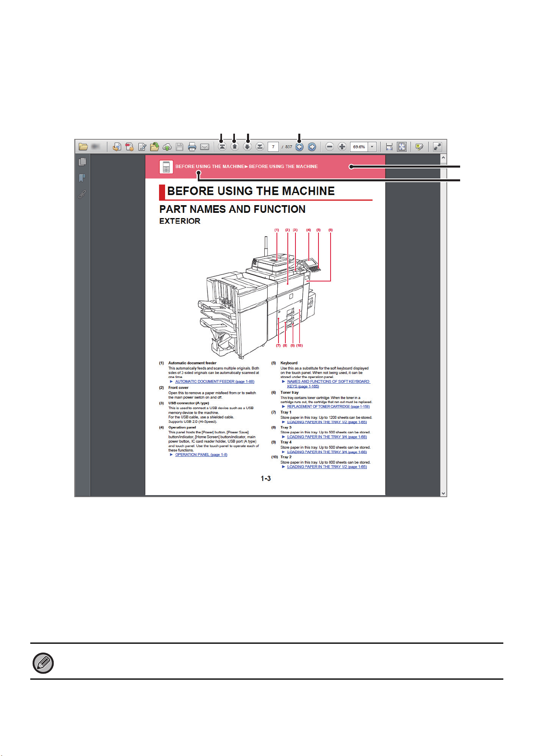The image size is (534, 756).
Task: Show the next page arrow
Action: (x=247, y=147)
